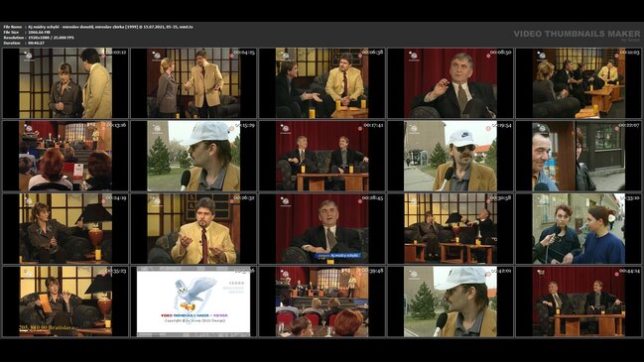Open the 00:33:10 frame of two women outdoors
This screenshot has height=362, width=644.
tap(579, 229)
